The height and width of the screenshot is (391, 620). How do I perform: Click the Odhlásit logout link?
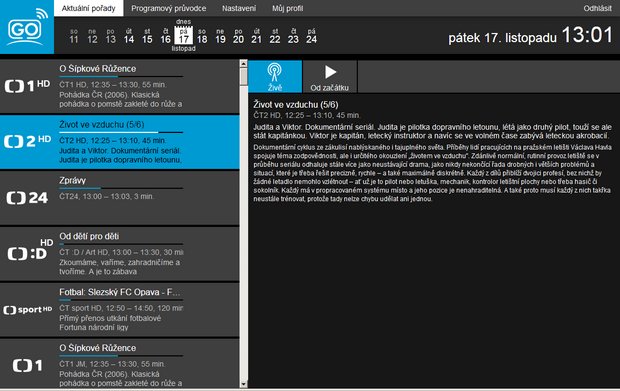[x=597, y=8]
